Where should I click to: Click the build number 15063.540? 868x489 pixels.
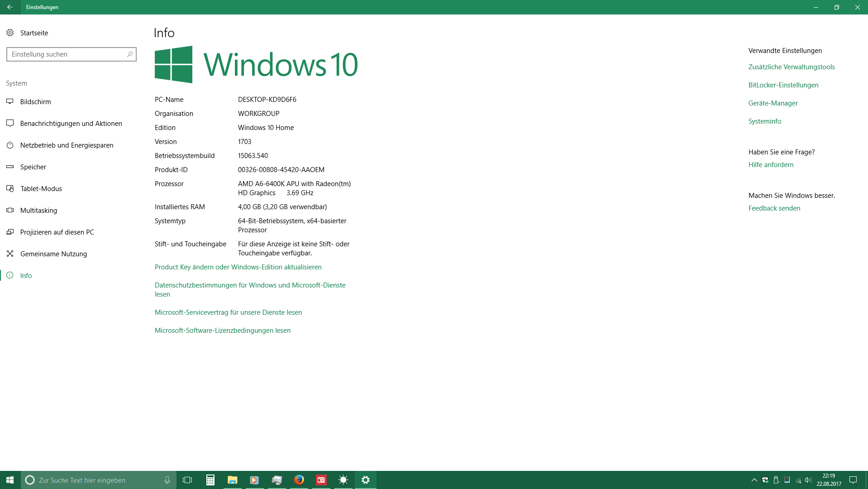253,156
